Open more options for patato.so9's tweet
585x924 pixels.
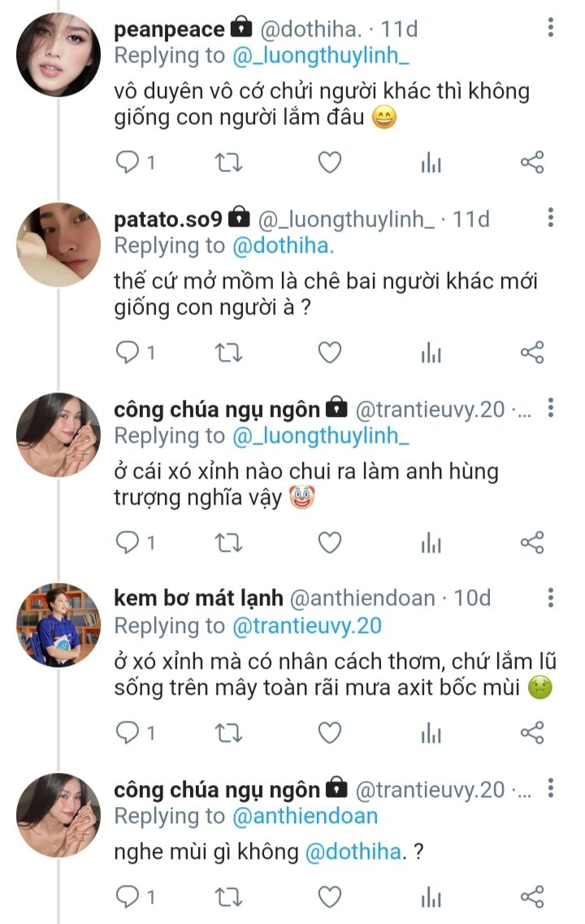[551, 218]
